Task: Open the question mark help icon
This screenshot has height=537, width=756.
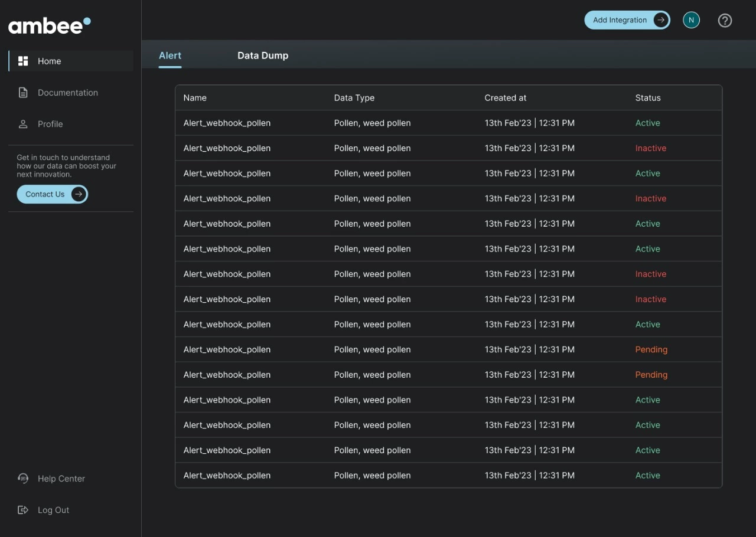Action: 725,20
